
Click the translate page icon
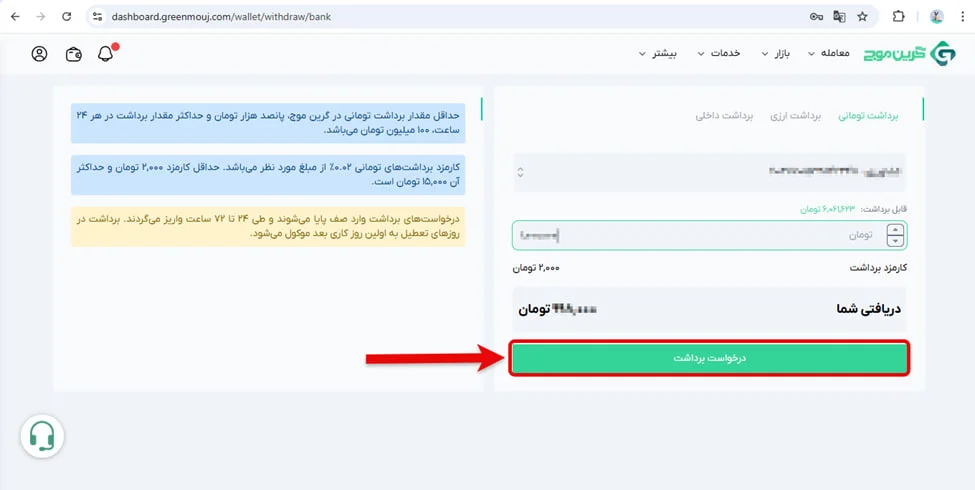[839, 17]
